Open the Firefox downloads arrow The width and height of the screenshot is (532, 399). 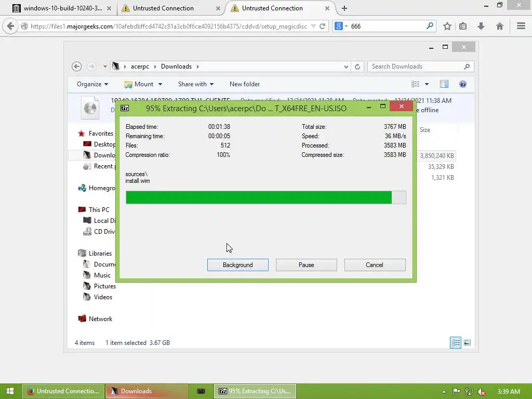(481, 26)
